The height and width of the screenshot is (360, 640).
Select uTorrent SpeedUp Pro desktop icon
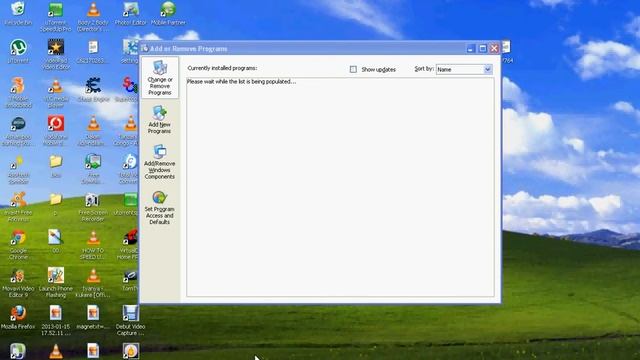56,17
